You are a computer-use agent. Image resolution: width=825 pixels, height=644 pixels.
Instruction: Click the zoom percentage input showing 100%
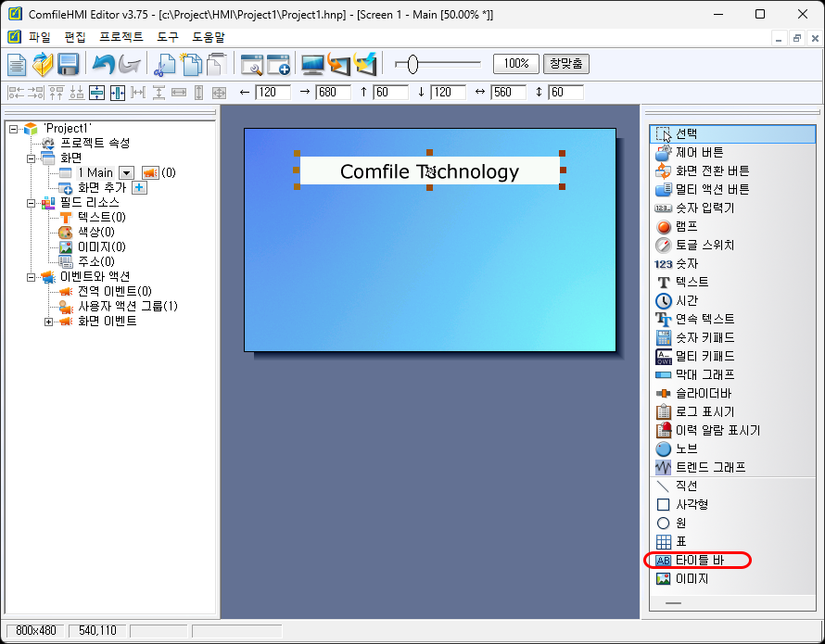[515, 63]
